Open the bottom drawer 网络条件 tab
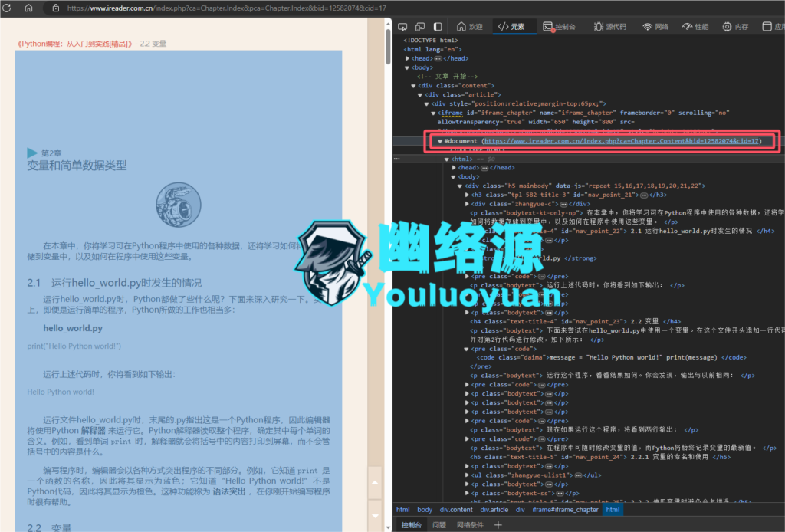 tap(470, 525)
